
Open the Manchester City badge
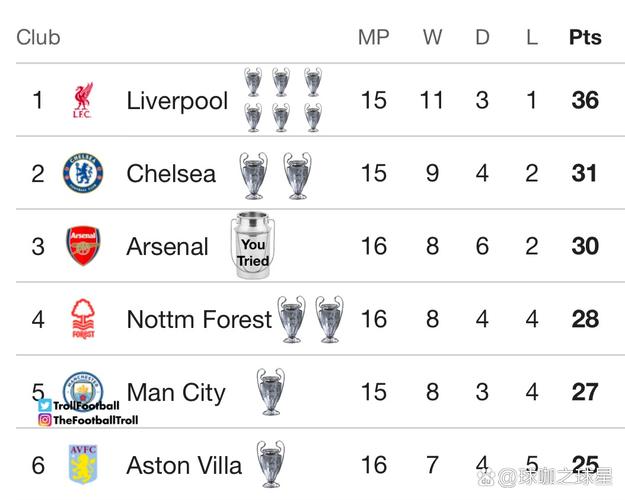tap(83, 386)
